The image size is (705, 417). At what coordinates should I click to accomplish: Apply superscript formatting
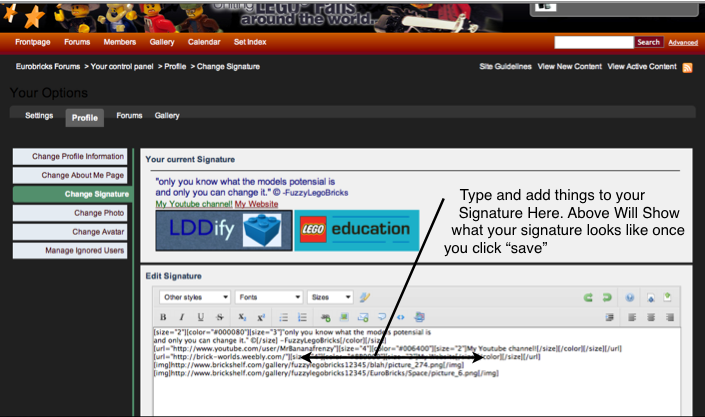point(261,318)
